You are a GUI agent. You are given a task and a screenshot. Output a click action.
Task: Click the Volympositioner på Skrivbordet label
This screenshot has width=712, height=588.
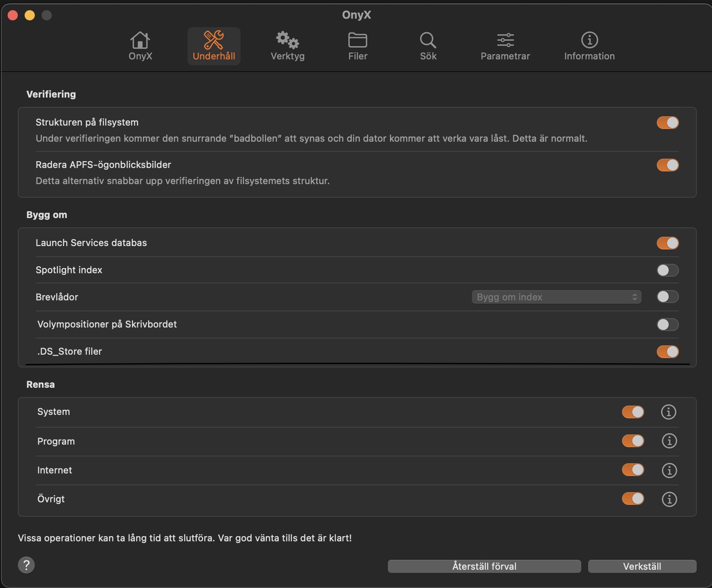tap(107, 324)
